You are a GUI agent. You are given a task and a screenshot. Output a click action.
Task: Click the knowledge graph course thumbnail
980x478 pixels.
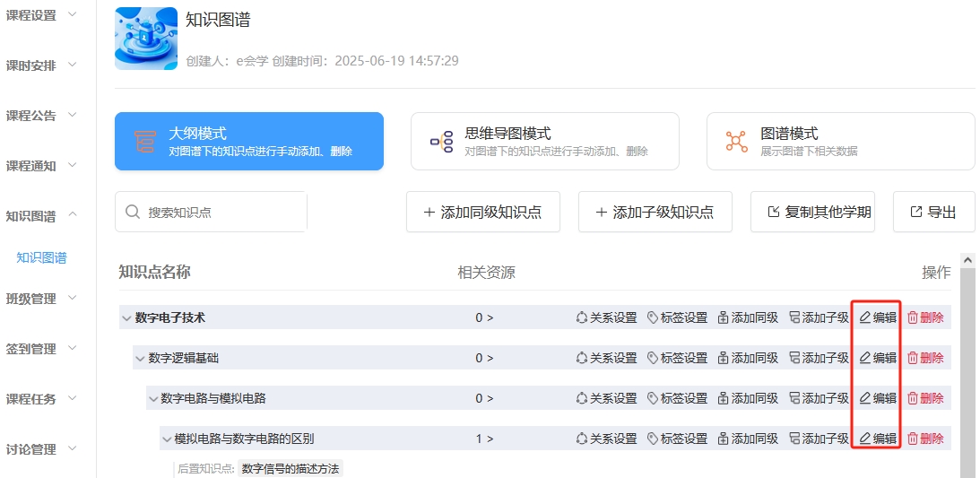click(x=146, y=39)
